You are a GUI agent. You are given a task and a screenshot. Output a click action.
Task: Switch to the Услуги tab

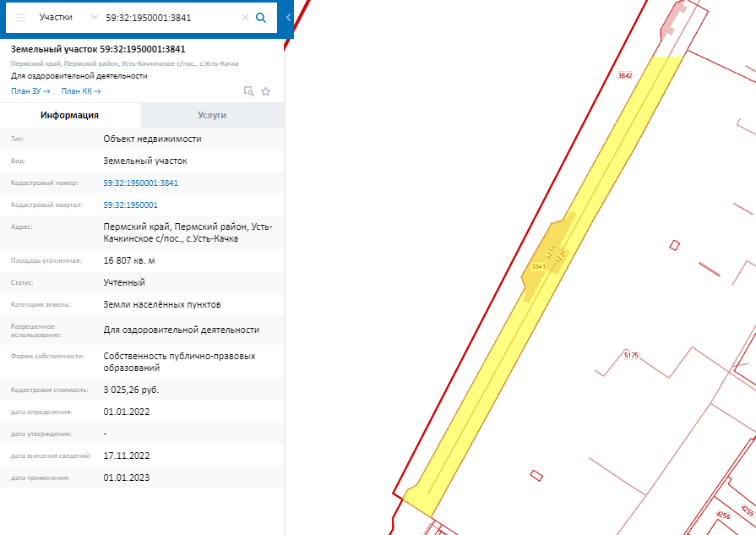[212, 115]
